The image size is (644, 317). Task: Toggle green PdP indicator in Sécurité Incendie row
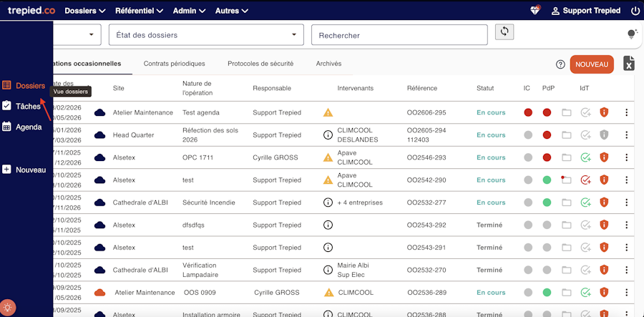coord(547,203)
